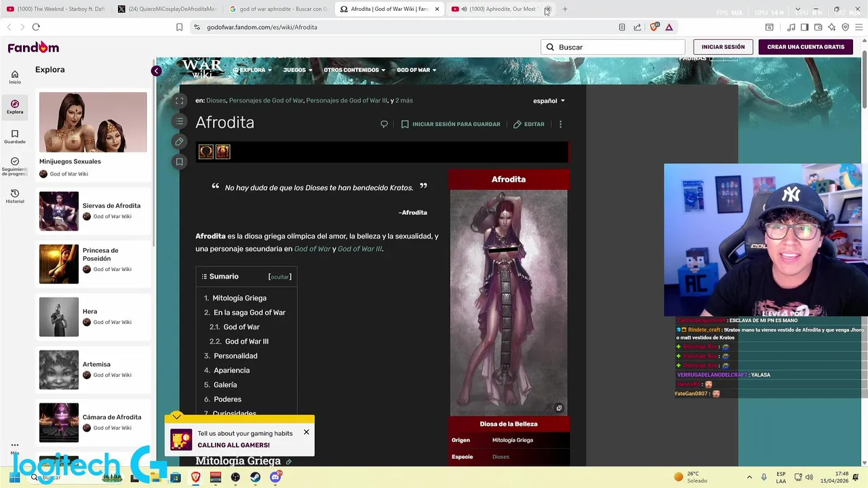This screenshot has width=868, height=488.
Task: Toggle the Brave sidebar panel icon
Action: (804, 27)
